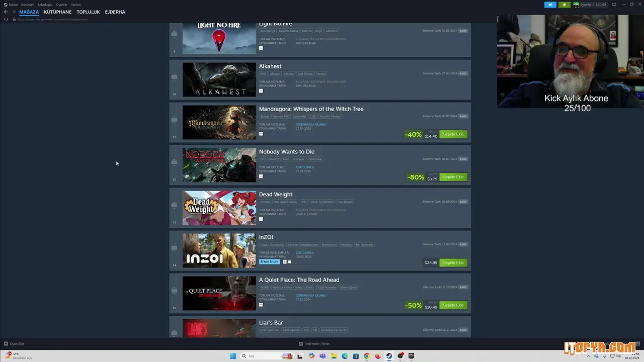This screenshot has width=644, height=362.
Task: Click the Dead Weight capsule thumbnail
Action: pos(219,208)
